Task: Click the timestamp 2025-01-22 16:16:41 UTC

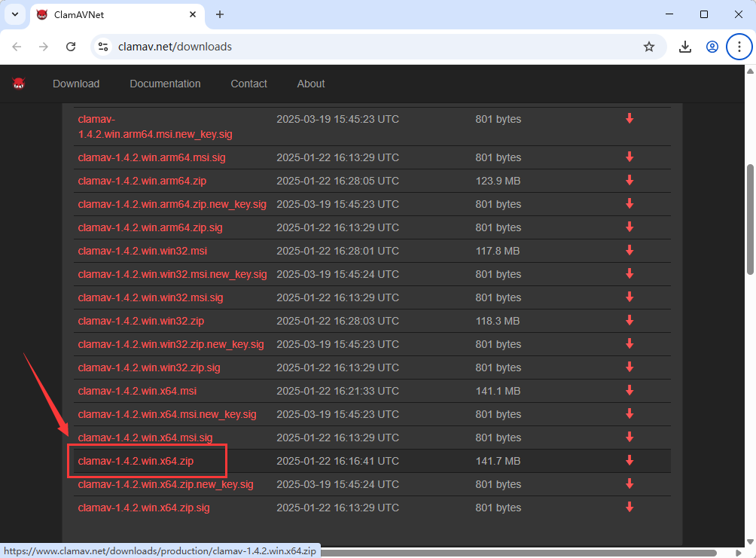Action: coord(337,461)
